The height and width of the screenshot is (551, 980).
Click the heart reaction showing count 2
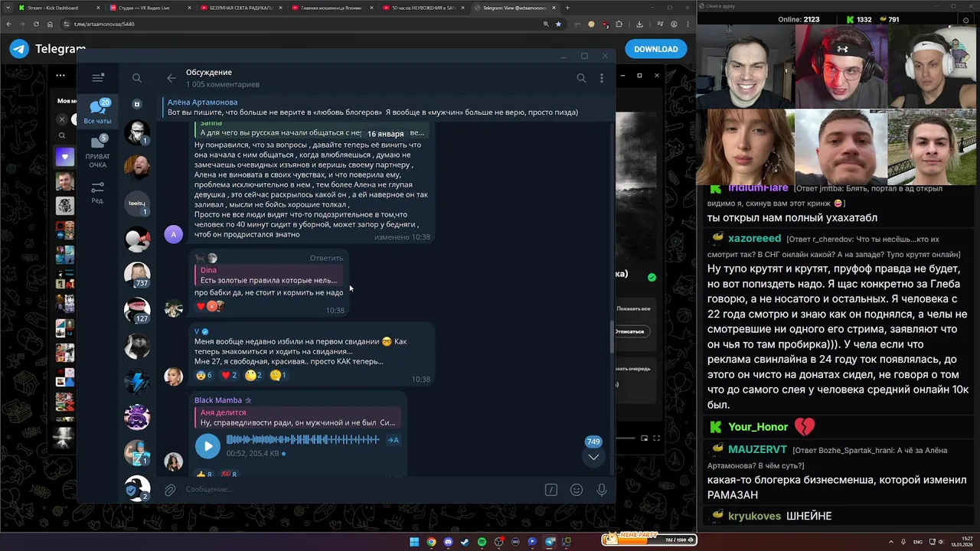[229, 375]
